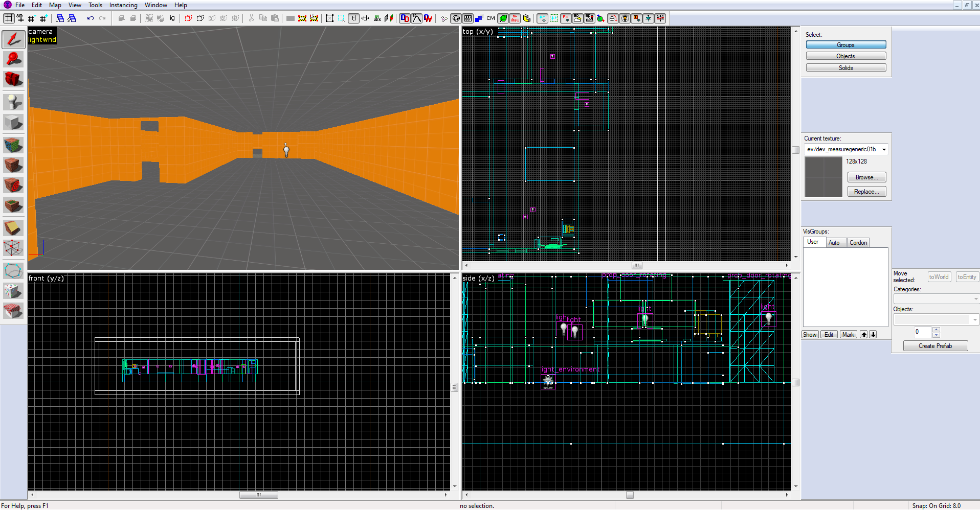Click the smaller grid icon

[31, 18]
